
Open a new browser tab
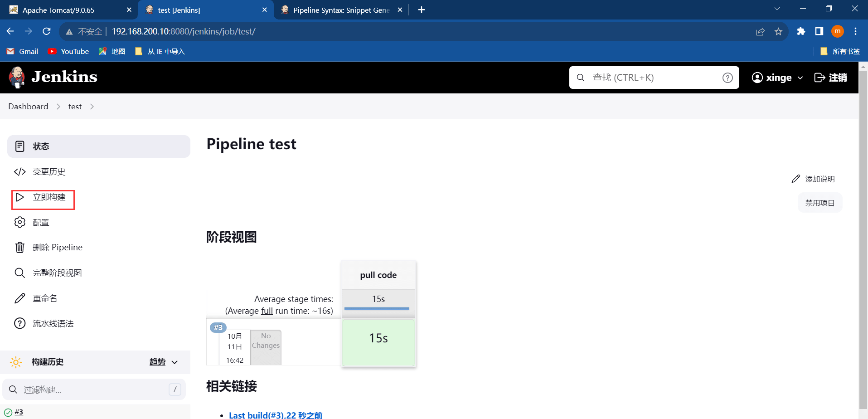coord(422,10)
